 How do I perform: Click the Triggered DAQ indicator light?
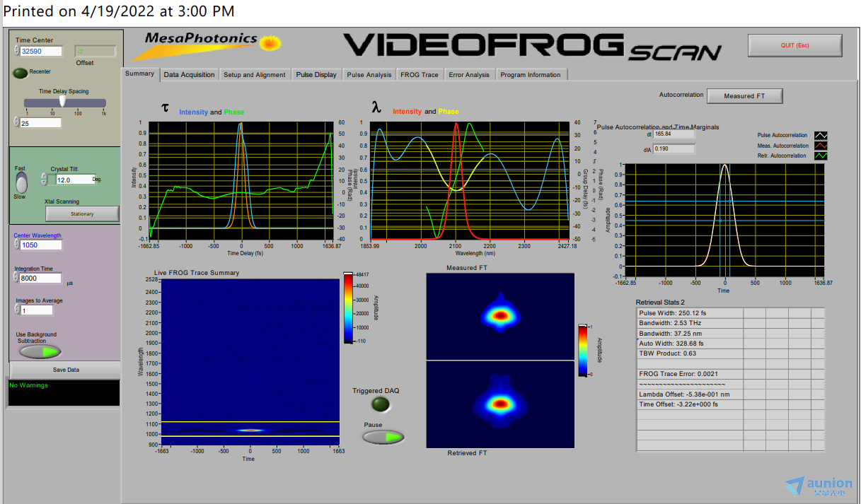coord(381,404)
